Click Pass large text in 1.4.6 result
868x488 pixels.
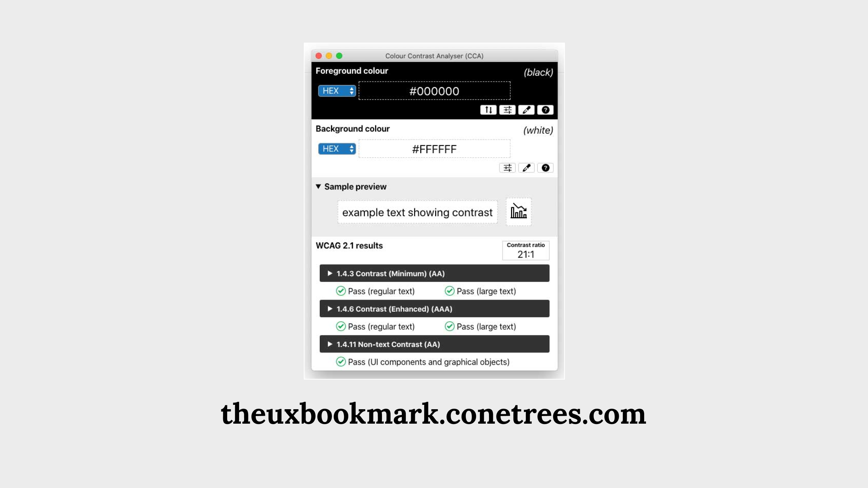481,326
